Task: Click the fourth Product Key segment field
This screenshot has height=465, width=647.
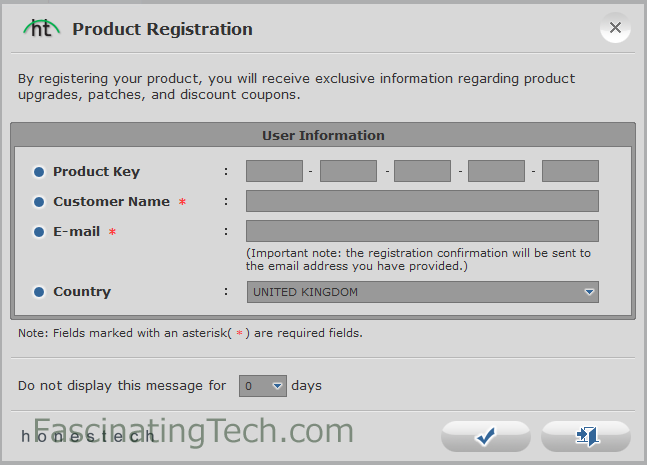Action: coord(496,171)
